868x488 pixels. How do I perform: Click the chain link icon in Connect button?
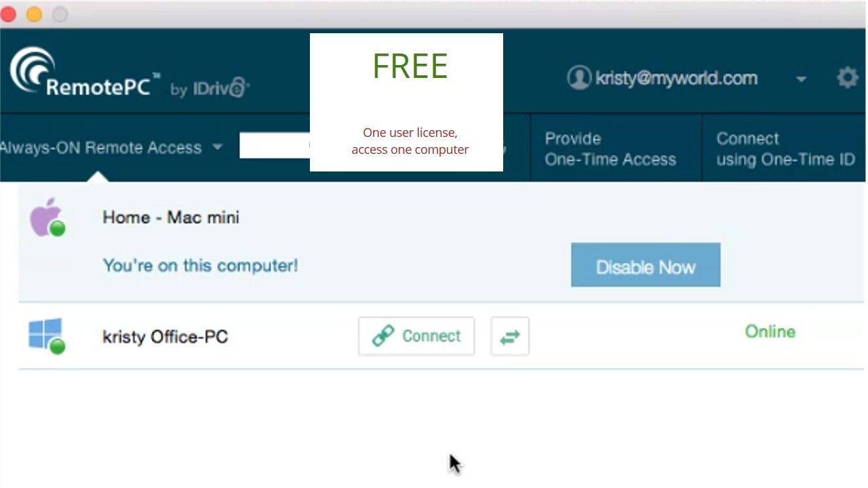click(383, 336)
